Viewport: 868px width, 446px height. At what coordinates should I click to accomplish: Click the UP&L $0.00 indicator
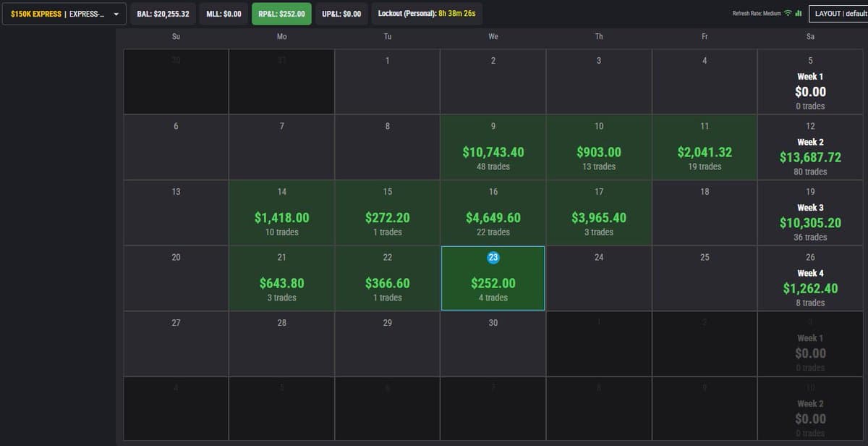(x=341, y=14)
